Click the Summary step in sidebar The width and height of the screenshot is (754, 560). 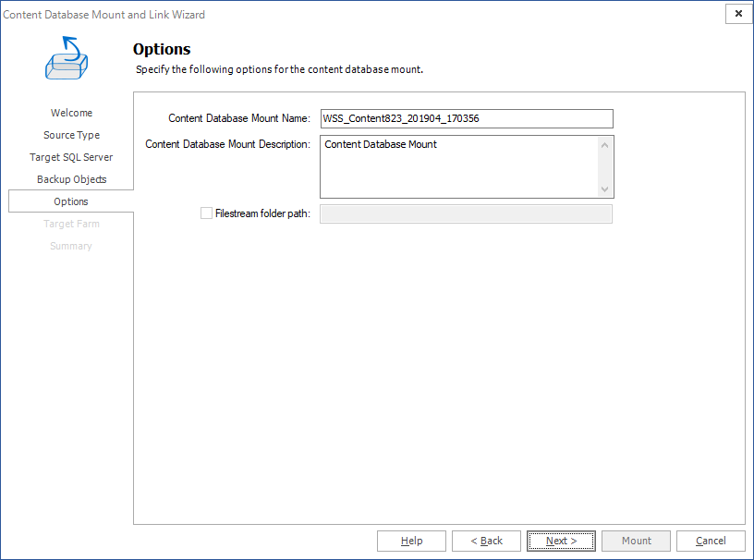pos(71,246)
